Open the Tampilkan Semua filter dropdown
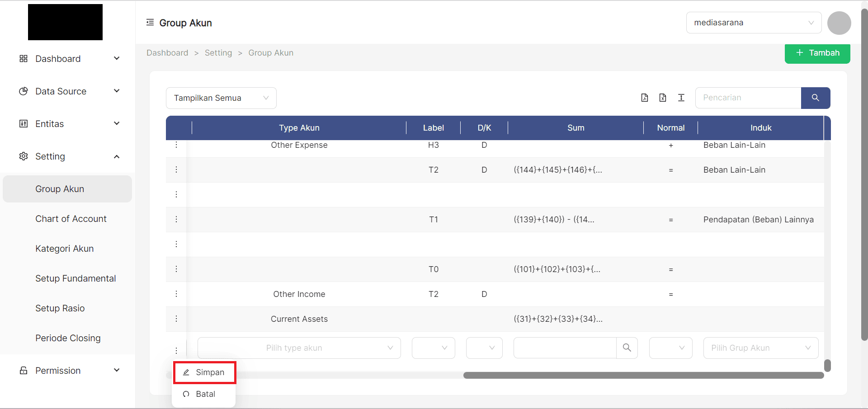 tap(221, 98)
